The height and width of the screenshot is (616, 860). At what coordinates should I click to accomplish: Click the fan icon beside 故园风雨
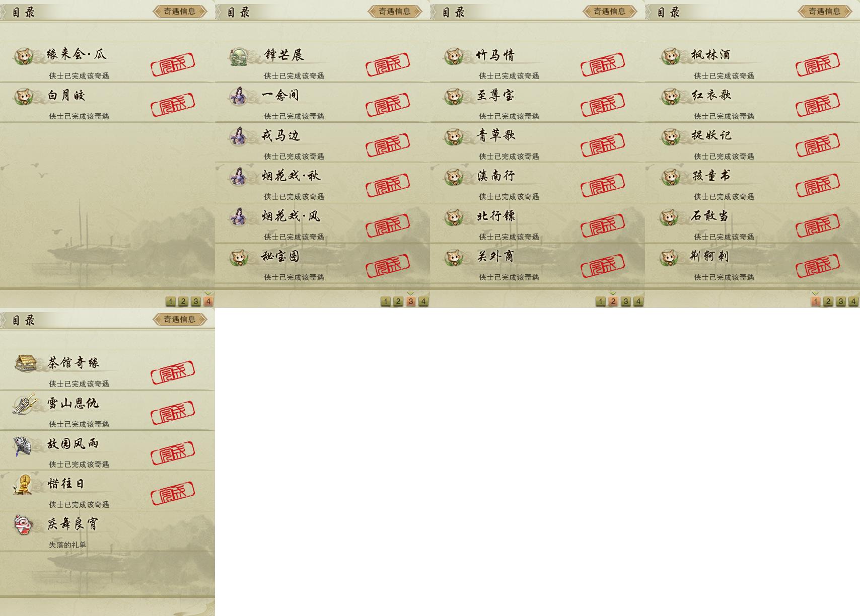tap(23, 445)
